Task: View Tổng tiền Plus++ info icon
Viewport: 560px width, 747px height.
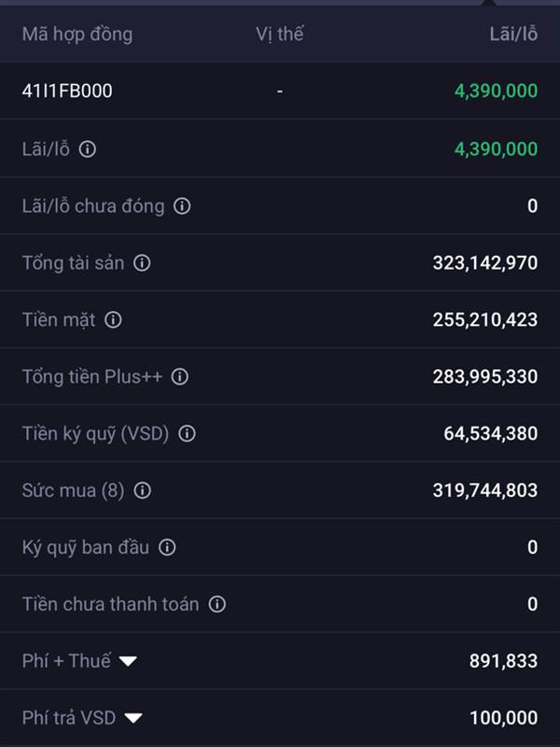Action: point(180,376)
